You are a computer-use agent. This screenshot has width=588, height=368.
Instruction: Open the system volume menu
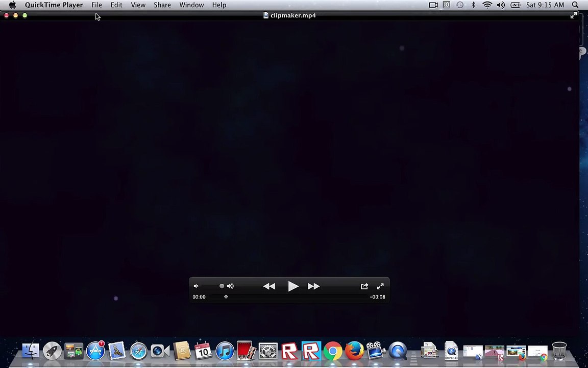coord(501,5)
